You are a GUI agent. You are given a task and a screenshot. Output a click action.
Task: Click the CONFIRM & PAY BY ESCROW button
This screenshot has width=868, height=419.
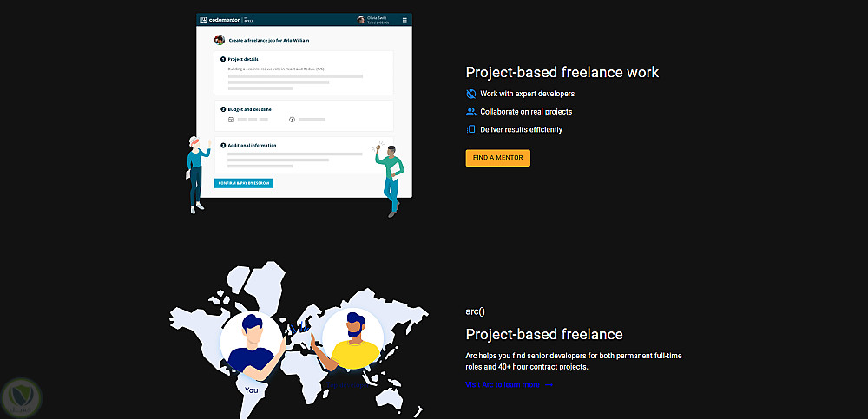[244, 183]
